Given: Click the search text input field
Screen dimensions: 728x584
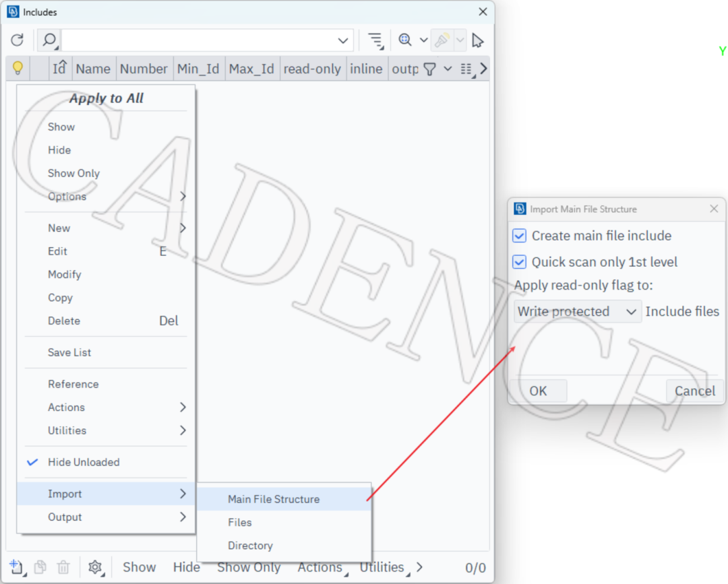Looking at the screenshot, I should 198,40.
